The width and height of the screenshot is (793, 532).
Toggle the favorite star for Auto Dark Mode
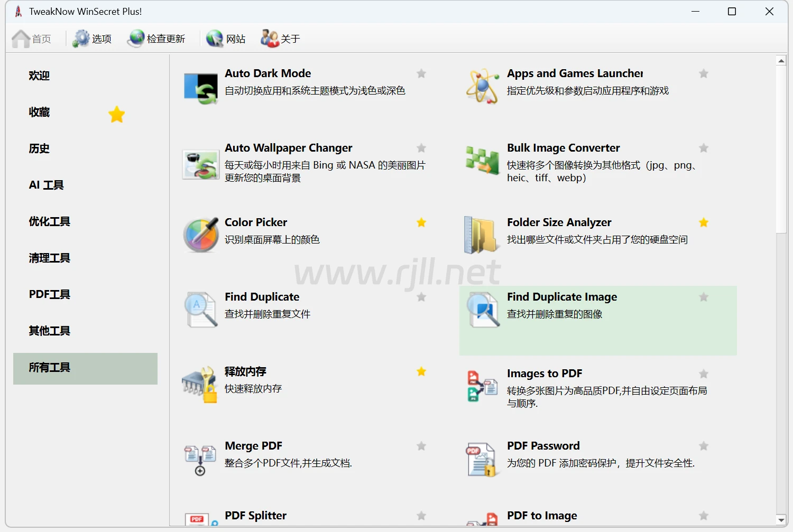coord(421,73)
